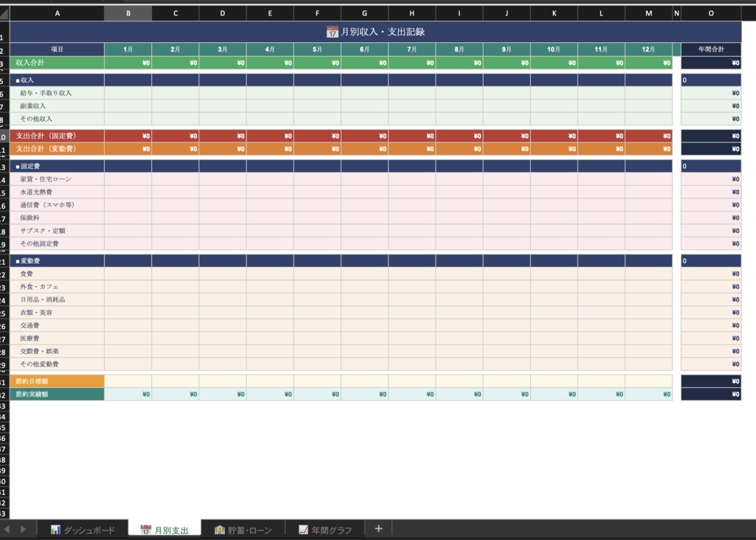Click the 医療費 row label
This screenshot has width=756, height=540.
(x=57, y=338)
